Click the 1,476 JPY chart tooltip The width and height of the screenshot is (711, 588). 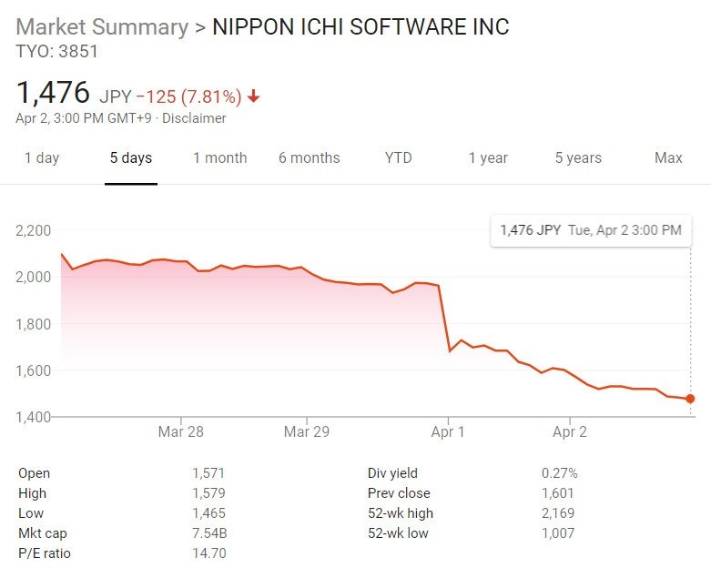point(590,230)
